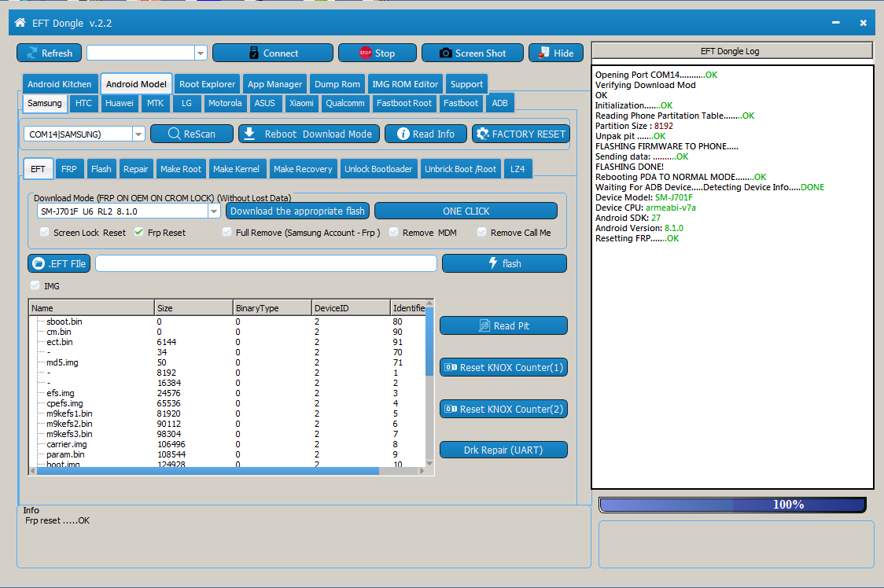Open the Dump Rom tab
Viewport: 884px width, 588px height.
pos(337,84)
